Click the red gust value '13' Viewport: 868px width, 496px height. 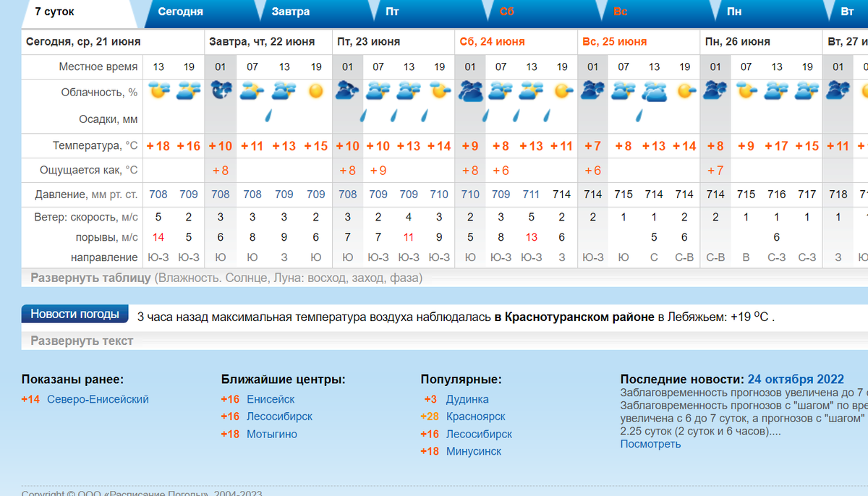532,236
